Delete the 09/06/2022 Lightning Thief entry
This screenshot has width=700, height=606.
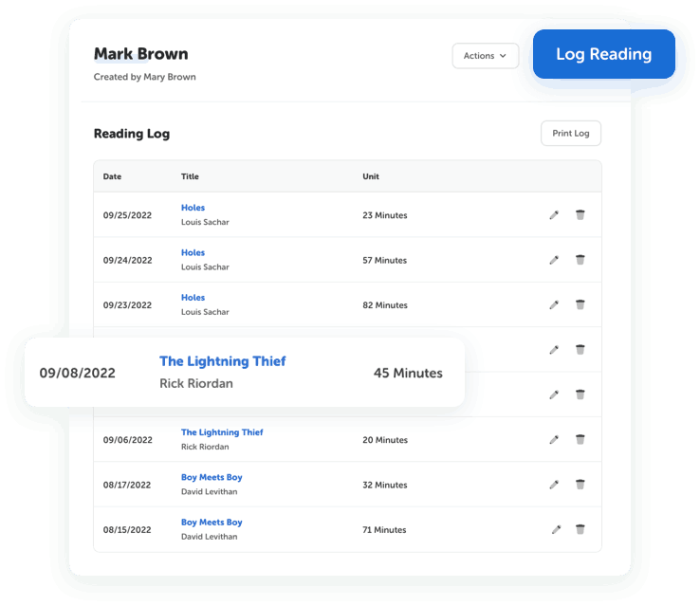[580, 440]
